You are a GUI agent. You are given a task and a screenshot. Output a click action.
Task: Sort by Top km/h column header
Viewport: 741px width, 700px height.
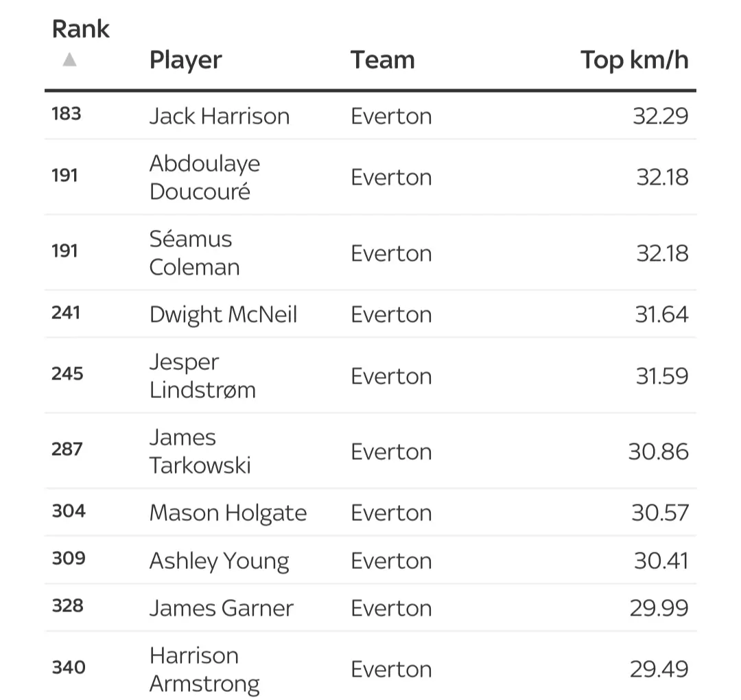634,60
